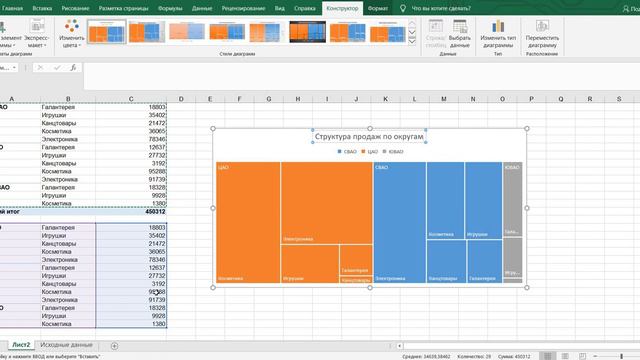Select the gray ЮВАО treemap block
640x360 pixels.
coord(513,199)
